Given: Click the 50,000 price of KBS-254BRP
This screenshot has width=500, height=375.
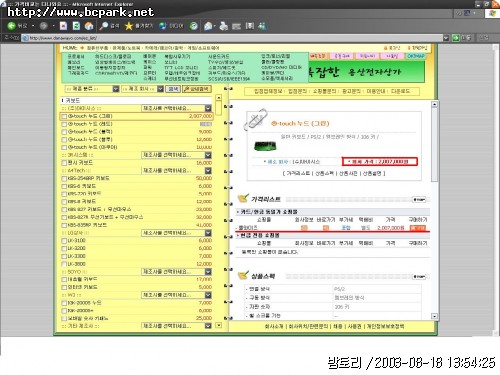Looking at the screenshot, I should pyautogui.click(x=204, y=178).
